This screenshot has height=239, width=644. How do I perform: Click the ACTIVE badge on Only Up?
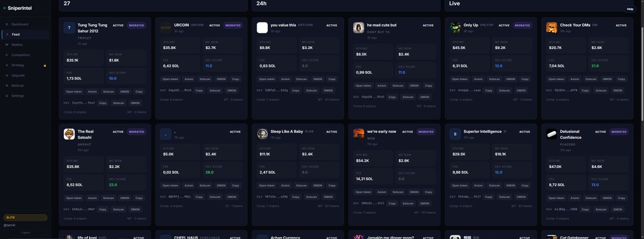point(504,25)
